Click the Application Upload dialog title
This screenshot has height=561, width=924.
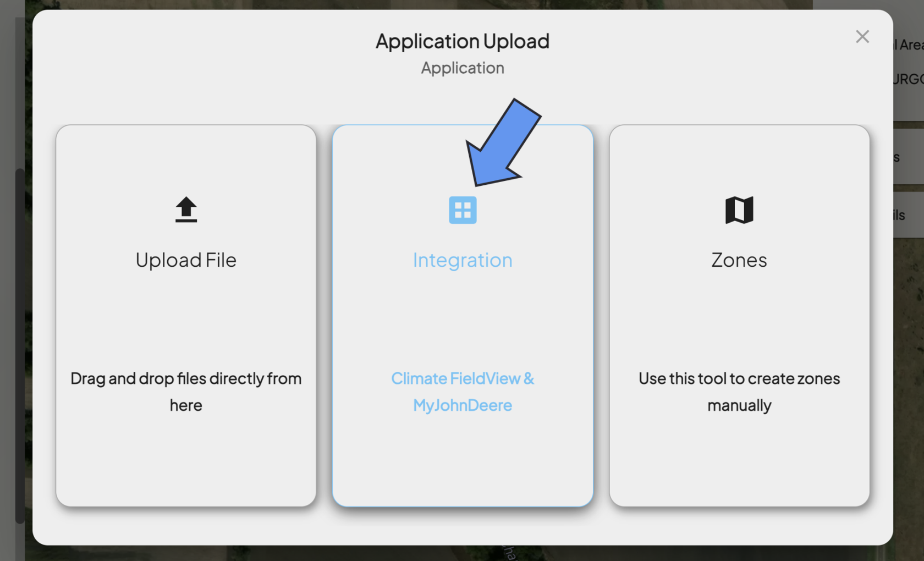click(x=463, y=41)
